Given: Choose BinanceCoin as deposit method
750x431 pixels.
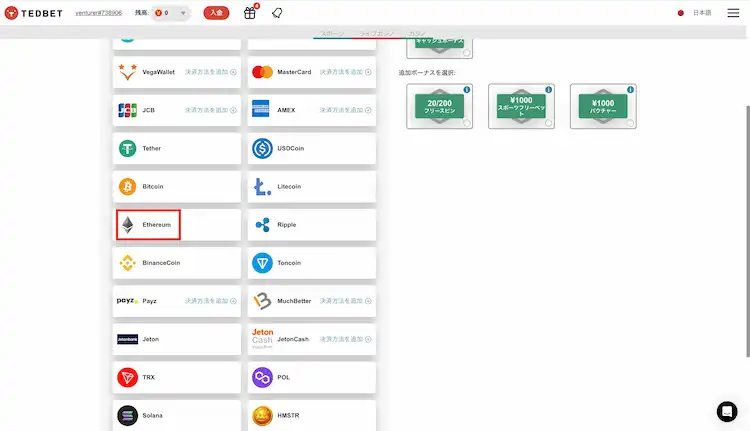Looking at the screenshot, I should click(176, 263).
